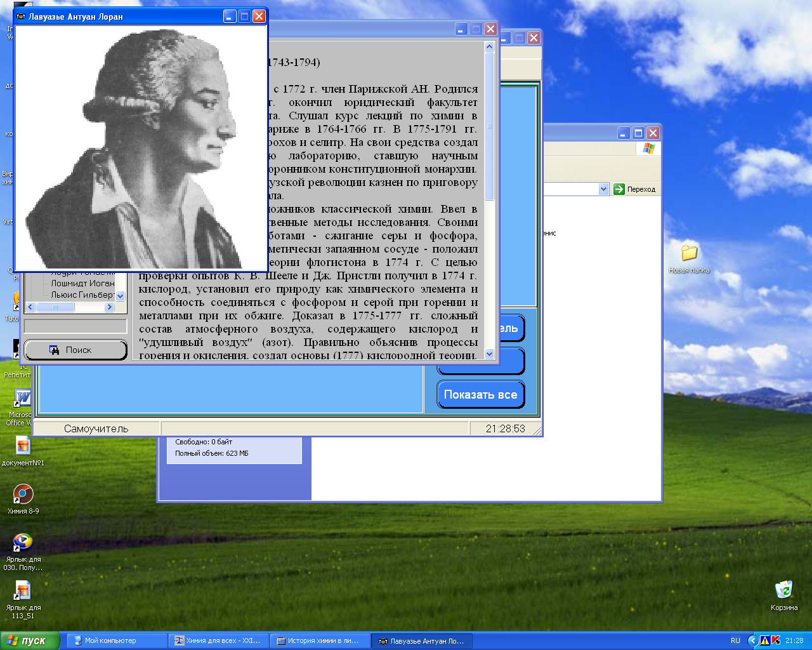Select Лошмидт Иоган in the scientist list
The height and width of the screenshot is (650, 812).
tap(82, 284)
